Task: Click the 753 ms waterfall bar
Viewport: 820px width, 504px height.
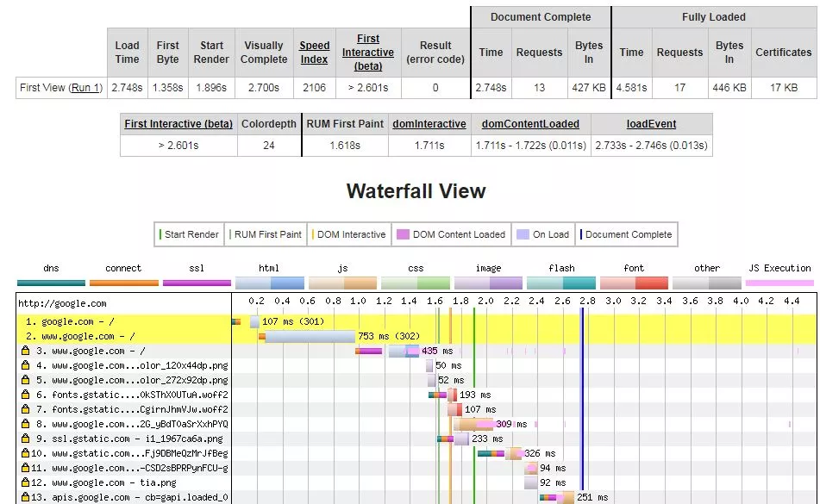Action: tap(309, 337)
